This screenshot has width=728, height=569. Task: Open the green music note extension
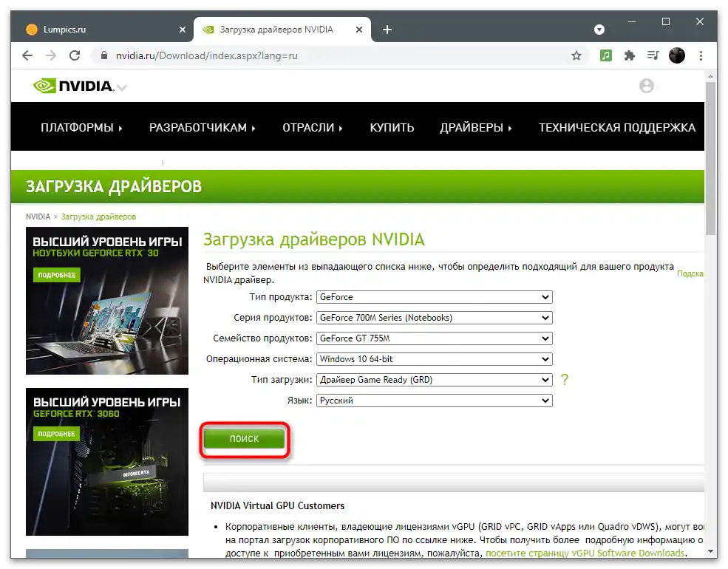pyautogui.click(x=606, y=55)
